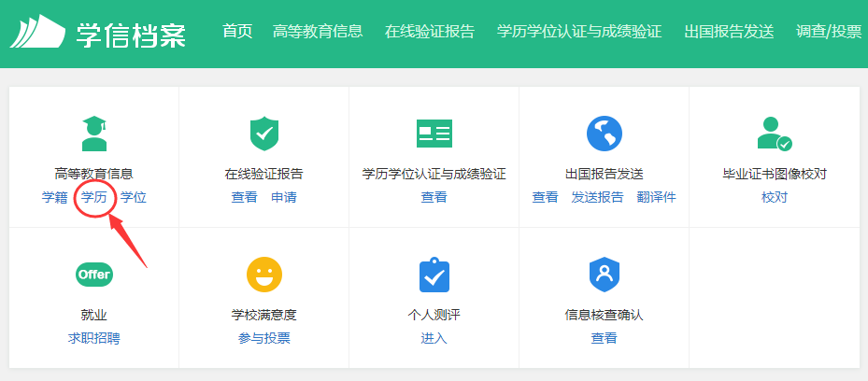This screenshot has height=381, width=868.
Task: Click the person shield icon for 信息核查确认
Action: 604,275
